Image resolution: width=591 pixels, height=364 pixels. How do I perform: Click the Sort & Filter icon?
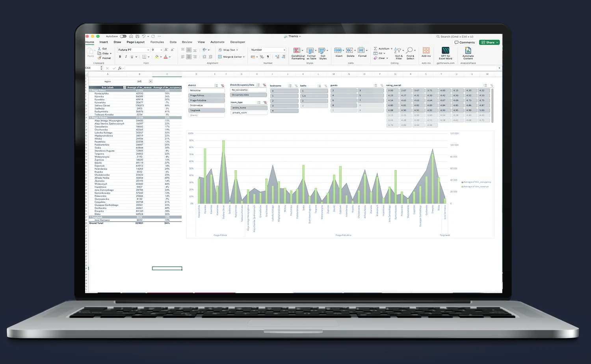click(398, 50)
